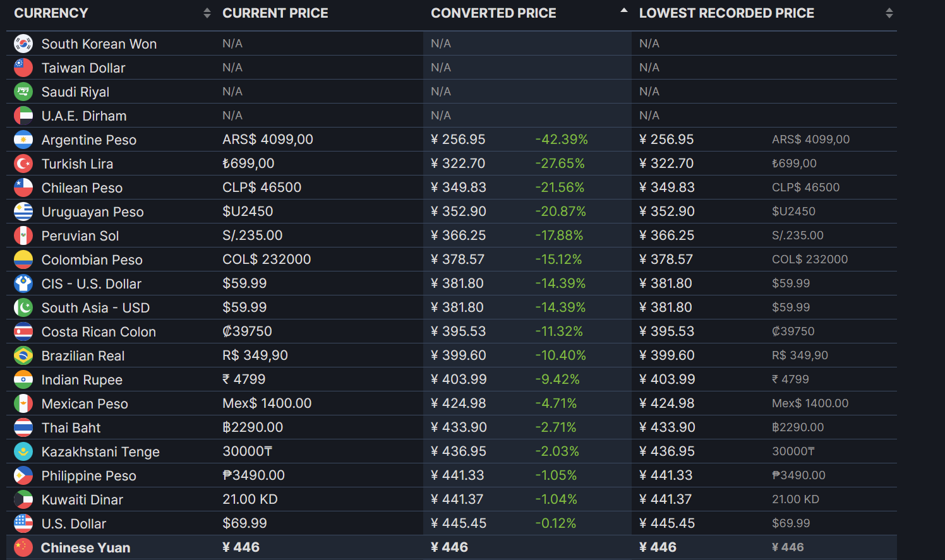945x560 pixels.
Task: Click the Thai Baht row name
Action: pyautogui.click(x=71, y=428)
